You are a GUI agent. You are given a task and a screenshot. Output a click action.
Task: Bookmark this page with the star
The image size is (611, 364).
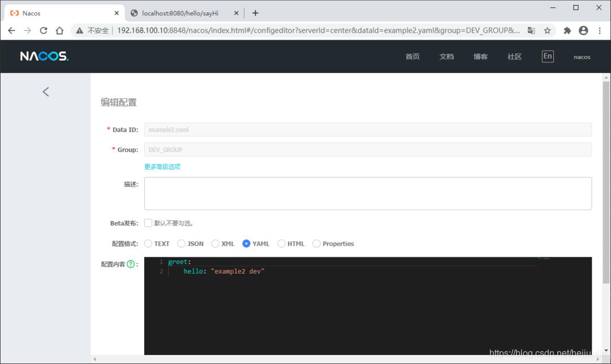(547, 31)
